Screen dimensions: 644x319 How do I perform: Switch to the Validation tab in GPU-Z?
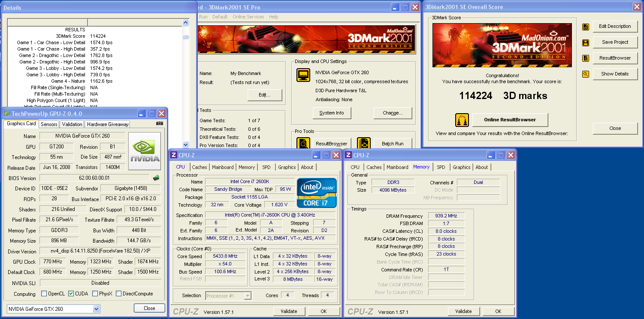[x=72, y=124]
